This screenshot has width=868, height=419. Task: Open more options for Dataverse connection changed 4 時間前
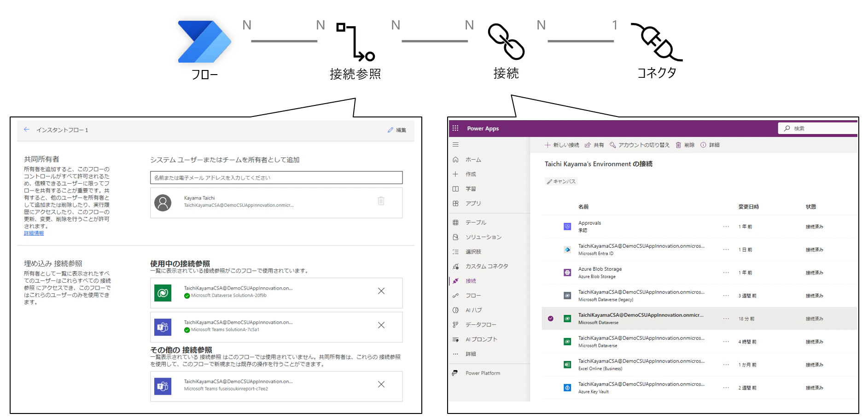(726, 342)
